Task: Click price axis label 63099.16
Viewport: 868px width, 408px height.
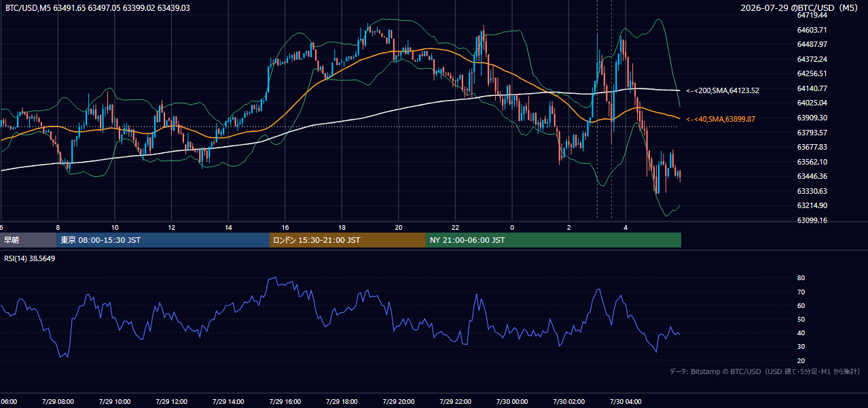Action: click(812, 220)
